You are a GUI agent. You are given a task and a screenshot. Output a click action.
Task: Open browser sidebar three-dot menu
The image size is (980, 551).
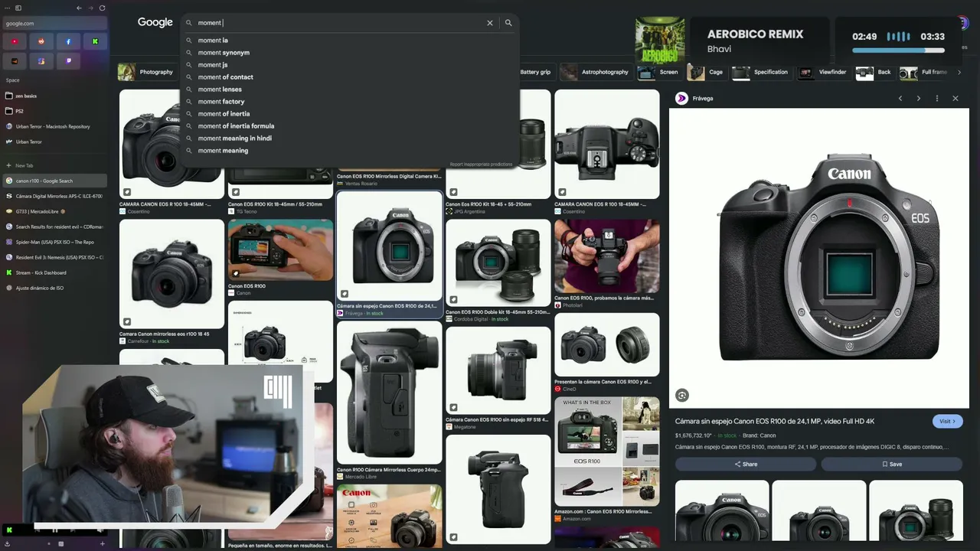(7, 8)
